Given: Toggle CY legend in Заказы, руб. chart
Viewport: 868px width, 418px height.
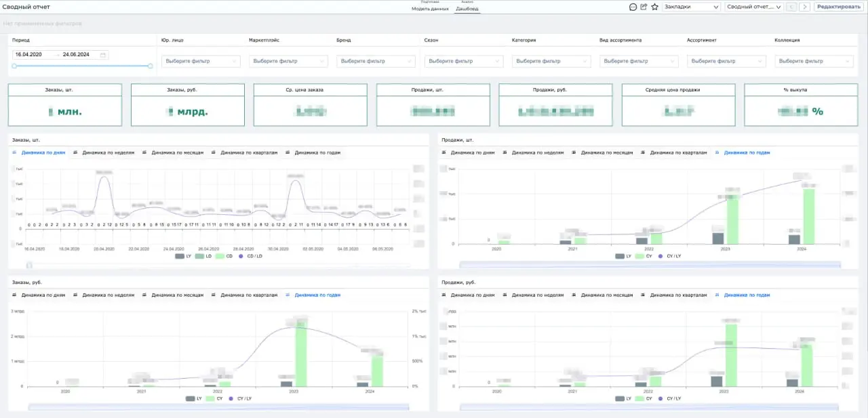Looking at the screenshot, I should [x=214, y=398].
